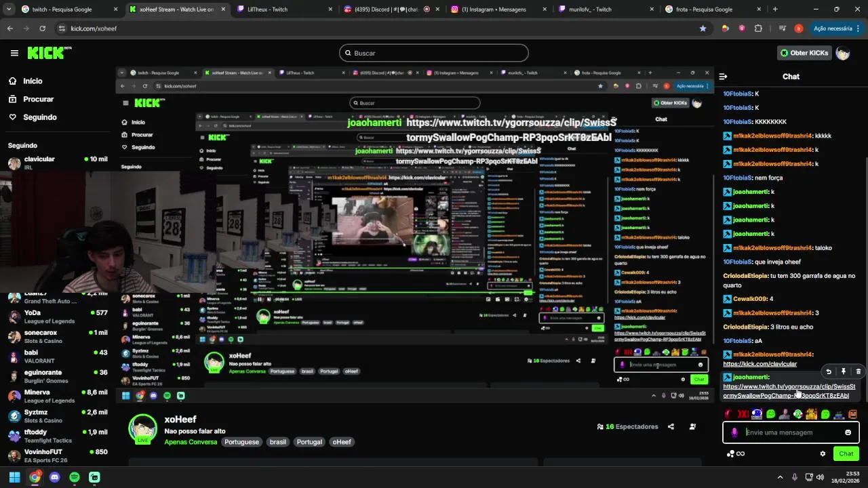Select the yellow flaming emote
Screen dimensions: 868x488
812,414
